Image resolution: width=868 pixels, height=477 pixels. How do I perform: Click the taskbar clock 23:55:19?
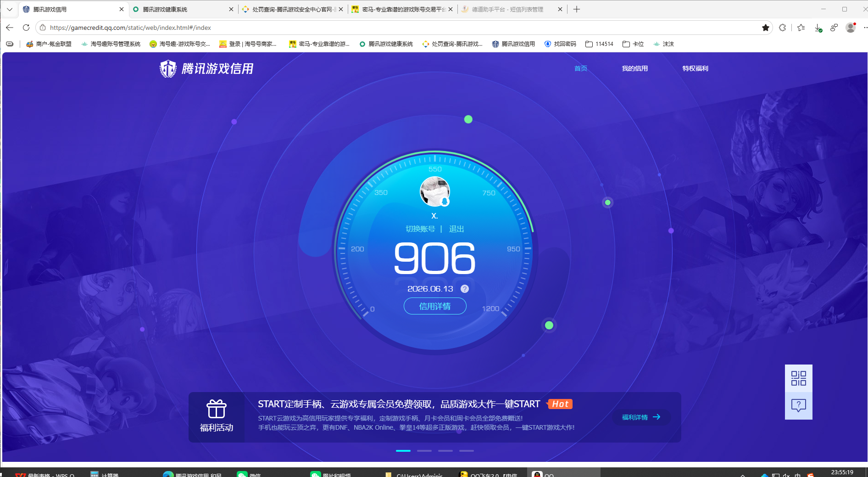pyautogui.click(x=842, y=472)
